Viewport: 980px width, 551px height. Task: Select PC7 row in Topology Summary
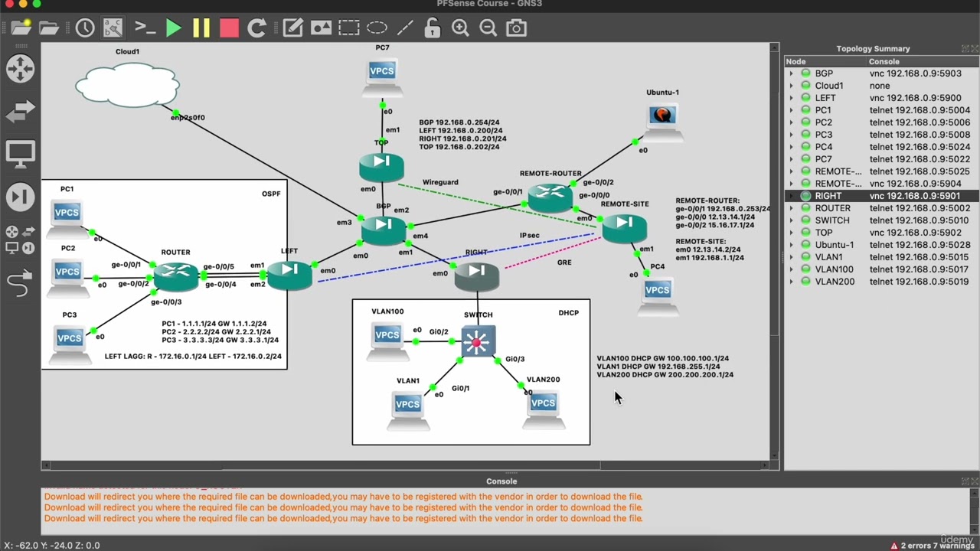pyautogui.click(x=881, y=159)
